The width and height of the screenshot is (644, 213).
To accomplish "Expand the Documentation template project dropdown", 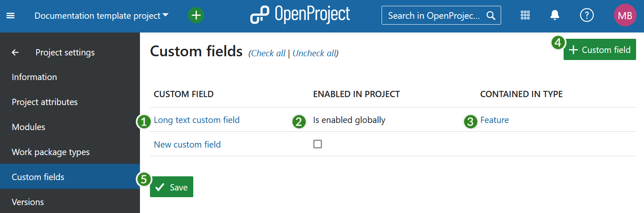I will (101, 16).
